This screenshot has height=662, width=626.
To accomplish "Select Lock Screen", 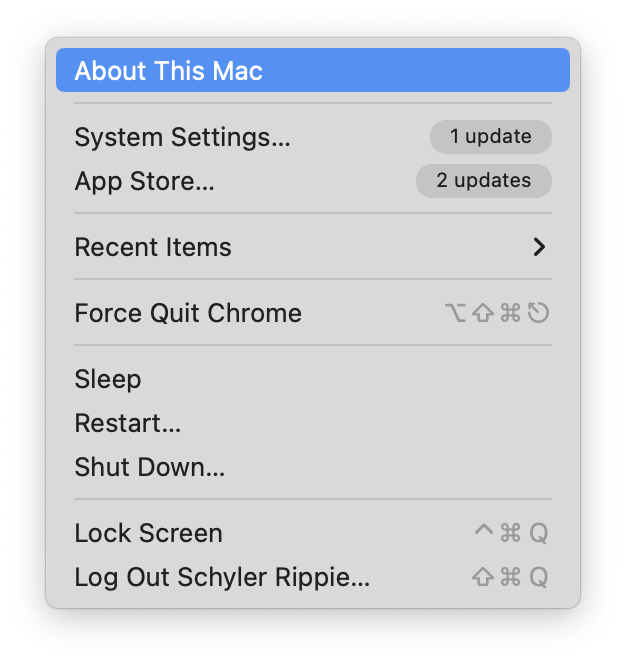I will [x=148, y=533].
